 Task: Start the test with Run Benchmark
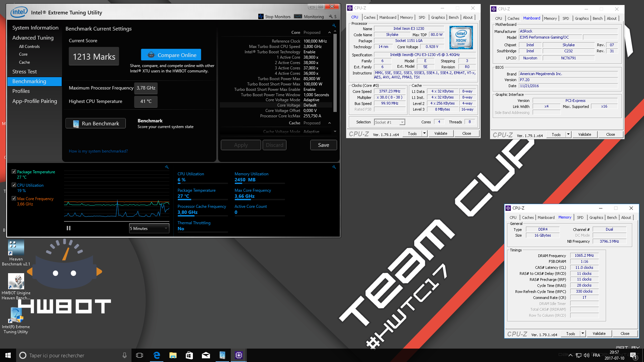pyautogui.click(x=96, y=123)
